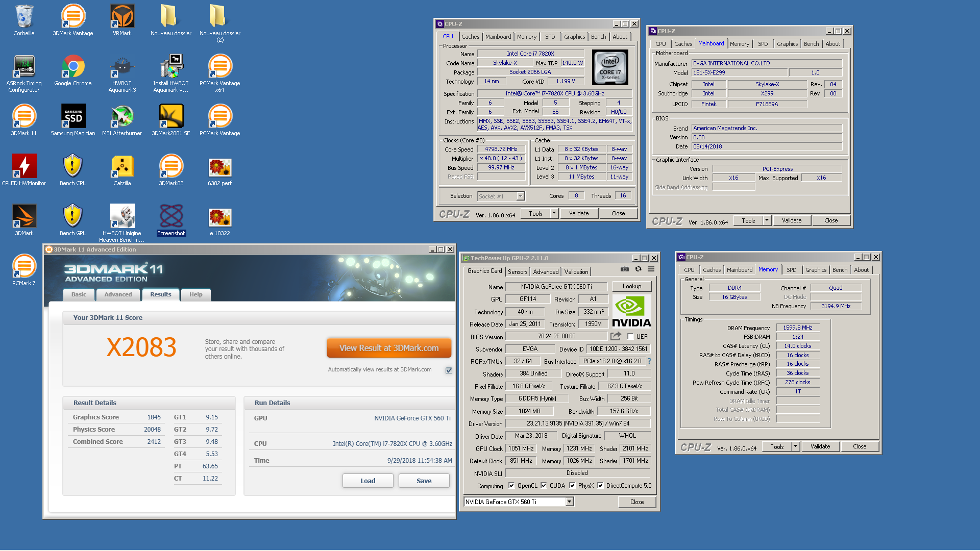
Task: Launch the 3DMark2001 SE shortcut
Action: 171,120
